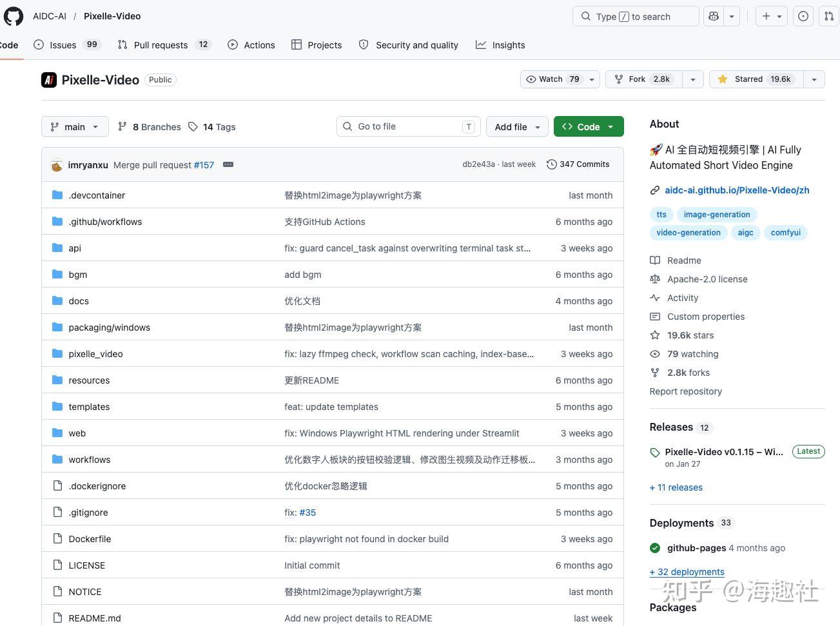Expand the Fork options dropdown arrow

point(693,79)
